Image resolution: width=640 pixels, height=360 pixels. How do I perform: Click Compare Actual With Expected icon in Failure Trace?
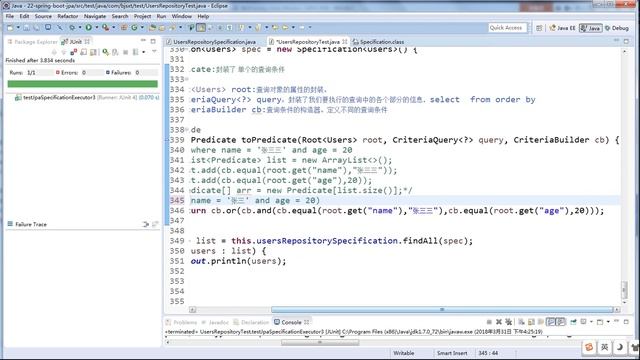tap(155, 224)
